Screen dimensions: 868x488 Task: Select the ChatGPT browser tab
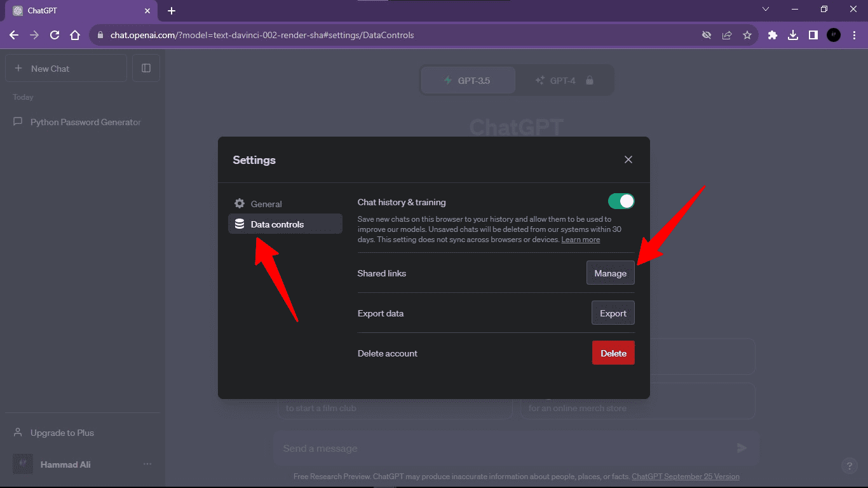tap(81, 11)
